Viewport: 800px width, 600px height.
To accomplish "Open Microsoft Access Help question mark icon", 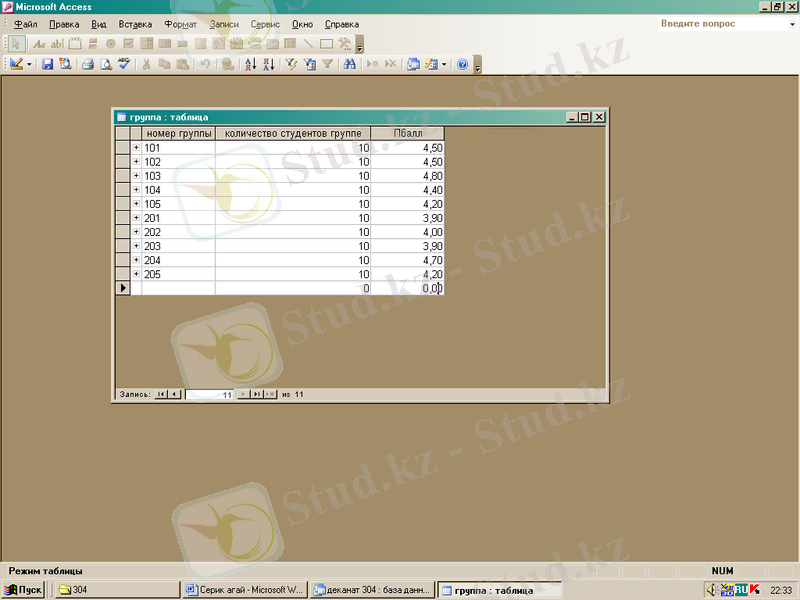I will (x=462, y=64).
